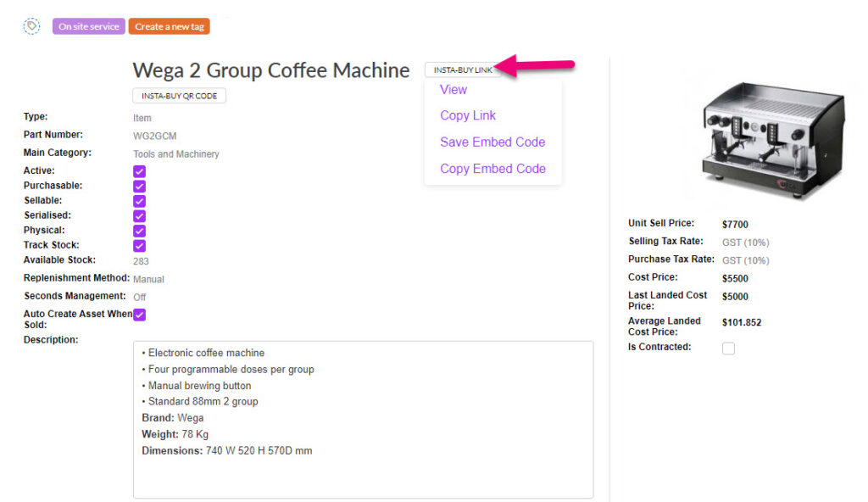
Task: Uncheck the Purchasable checkbox
Action: coord(140,186)
